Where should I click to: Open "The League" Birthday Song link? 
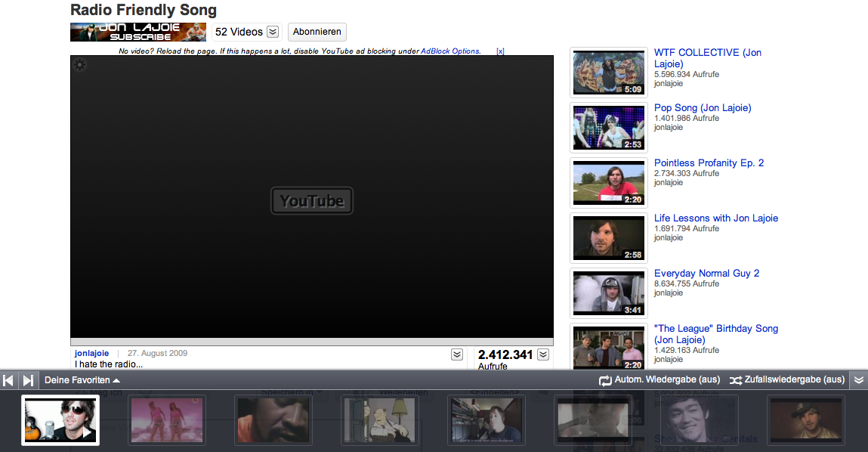click(715, 334)
